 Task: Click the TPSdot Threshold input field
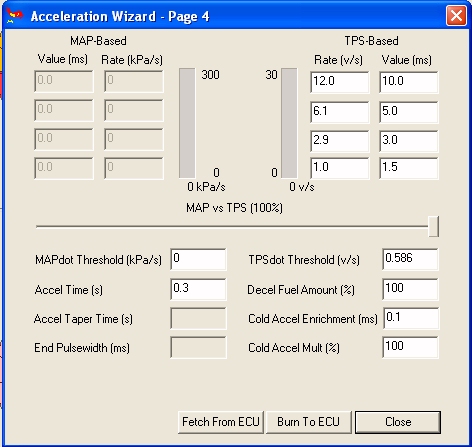[410, 259]
